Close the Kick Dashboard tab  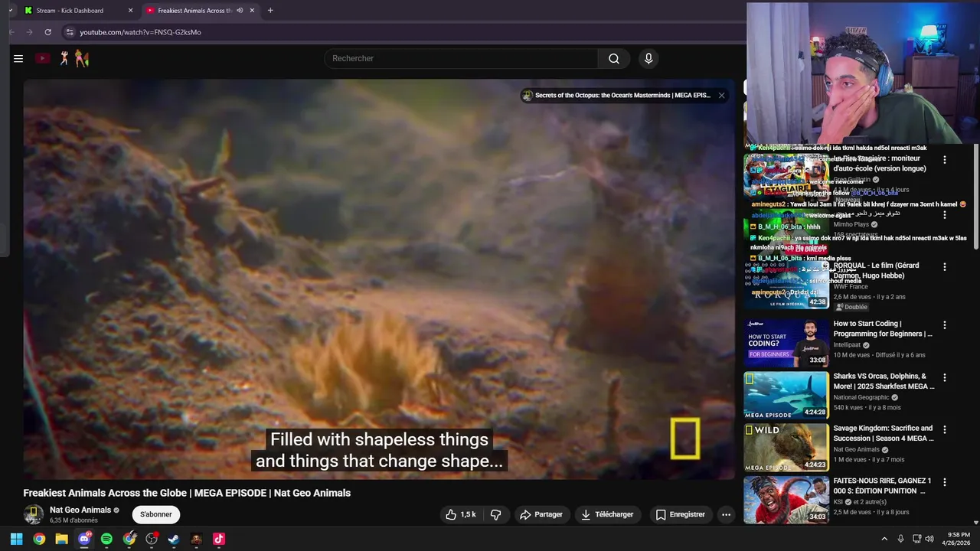pos(130,11)
